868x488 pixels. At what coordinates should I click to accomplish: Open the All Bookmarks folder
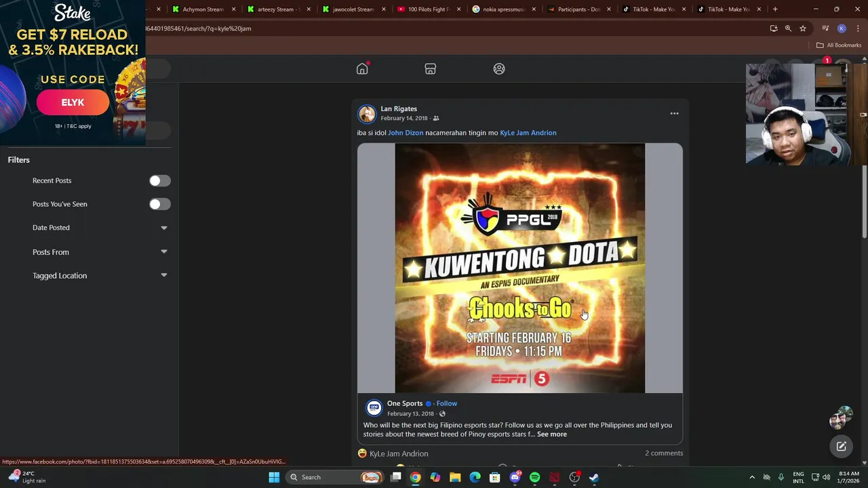pyautogui.click(x=839, y=45)
